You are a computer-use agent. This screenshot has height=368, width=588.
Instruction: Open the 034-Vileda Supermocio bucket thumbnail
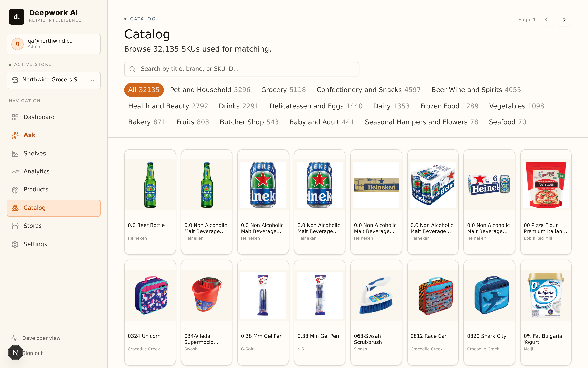pos(207,295)
